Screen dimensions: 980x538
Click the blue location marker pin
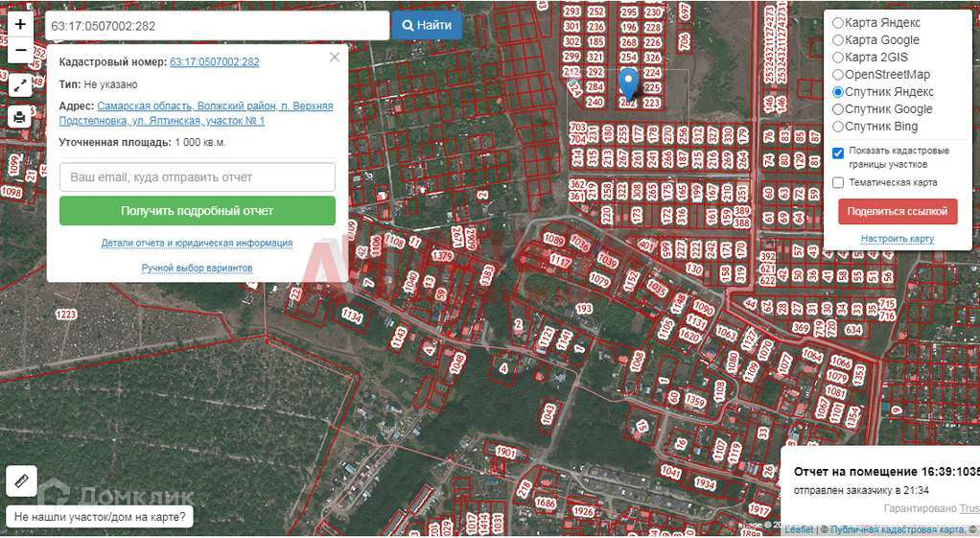tap(629, 84)
